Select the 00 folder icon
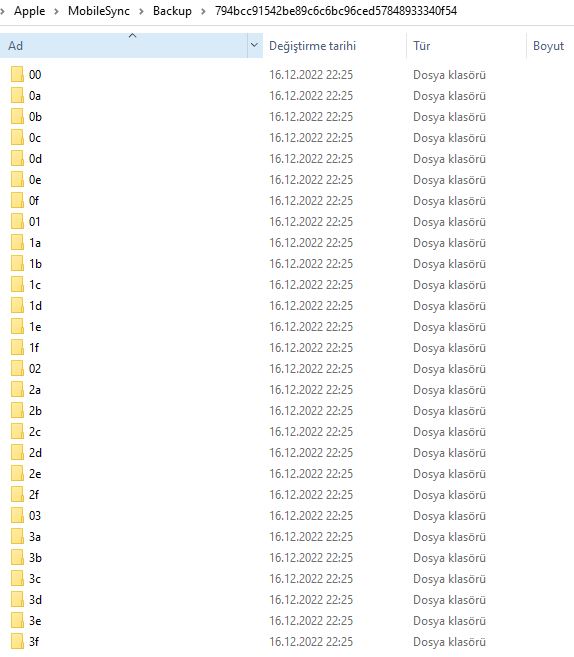This screenshot has height=657, width=574. click(x=17, y=75)
